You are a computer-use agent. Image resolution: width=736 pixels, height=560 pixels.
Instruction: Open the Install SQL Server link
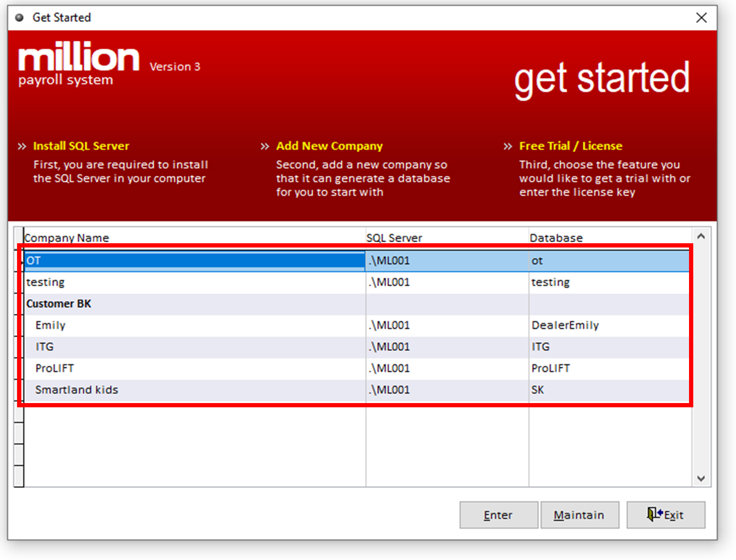coord(81,146)
